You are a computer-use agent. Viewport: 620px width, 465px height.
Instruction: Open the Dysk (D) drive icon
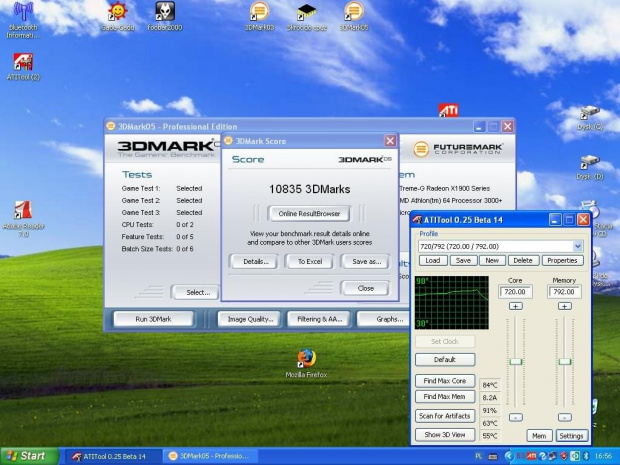coord(590,167)
